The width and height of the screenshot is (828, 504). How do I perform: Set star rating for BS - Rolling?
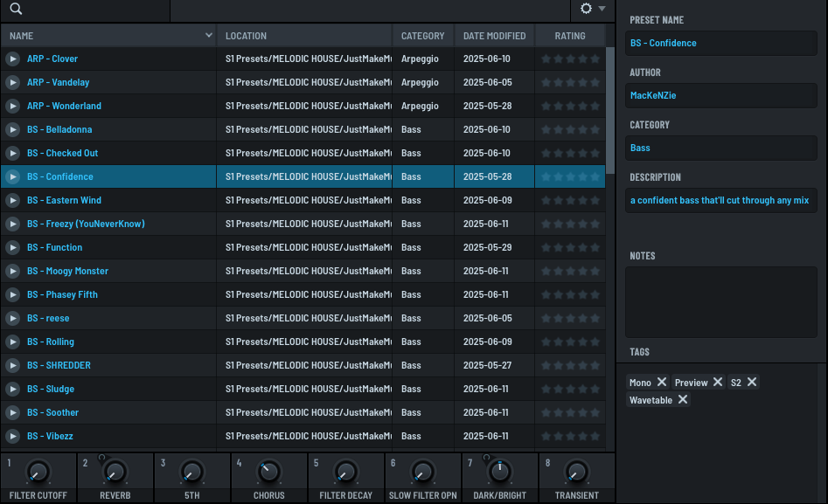point(570,342)
